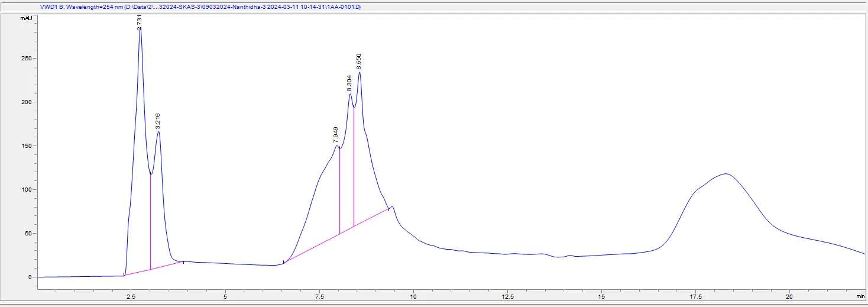This screenshot has height=307, width=868.
Task: Click the sloped magenta baseline under the 8-minute peaks
Action: click(x=336, y=235)
